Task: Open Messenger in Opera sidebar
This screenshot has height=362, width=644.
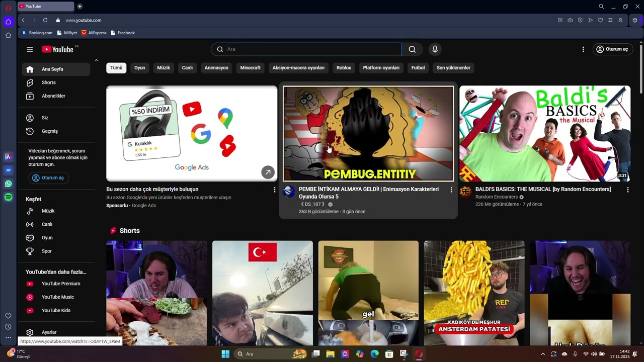Action: (x=9, y=170)
